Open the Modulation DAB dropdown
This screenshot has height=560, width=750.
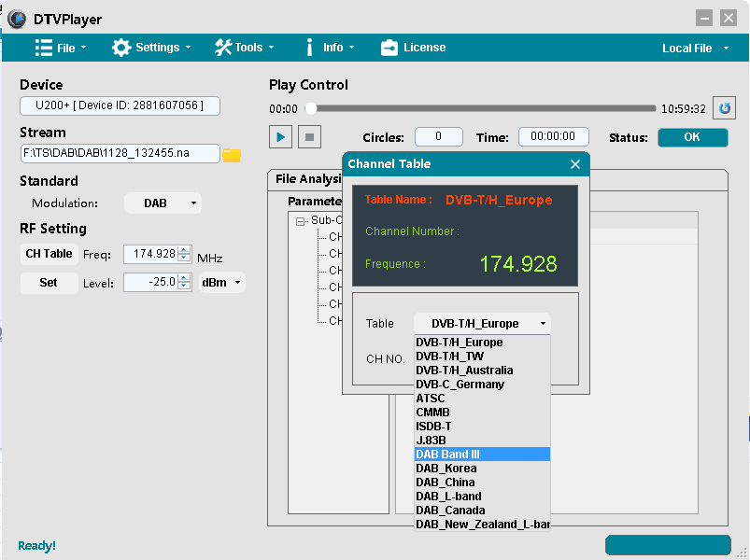tap(163, 203)
